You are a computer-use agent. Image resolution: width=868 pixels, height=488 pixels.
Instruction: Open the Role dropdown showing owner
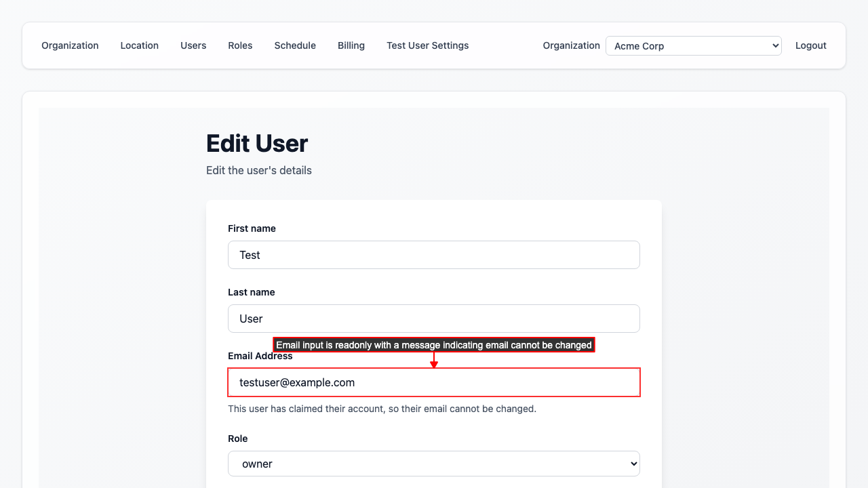point(434,464)
